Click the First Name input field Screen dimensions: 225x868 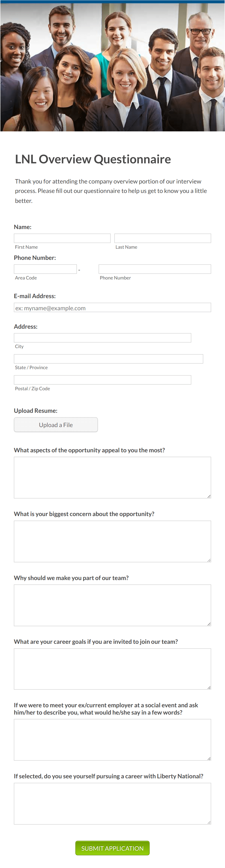pyautogui.click(x=62, y=238)
